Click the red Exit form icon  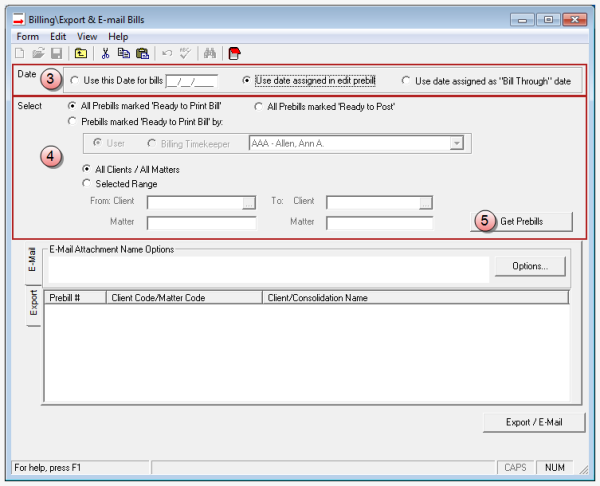click(x=234, y=53)
